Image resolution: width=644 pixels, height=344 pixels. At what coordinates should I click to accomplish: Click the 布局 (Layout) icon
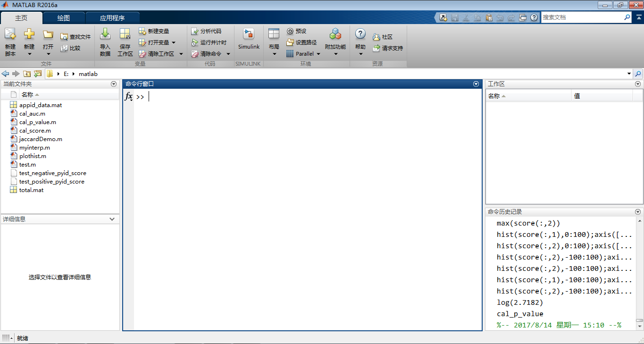click(x=274, y=34)
